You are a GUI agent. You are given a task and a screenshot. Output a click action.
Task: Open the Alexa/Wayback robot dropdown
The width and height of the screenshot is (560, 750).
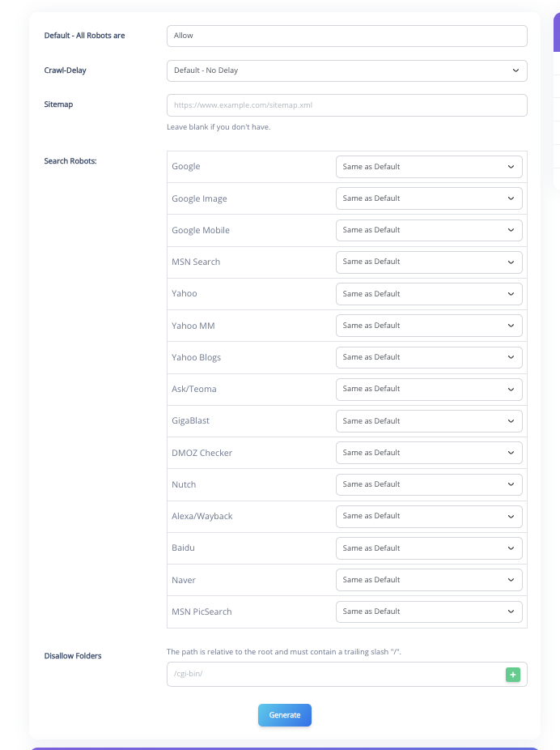(x=429, y=516)
